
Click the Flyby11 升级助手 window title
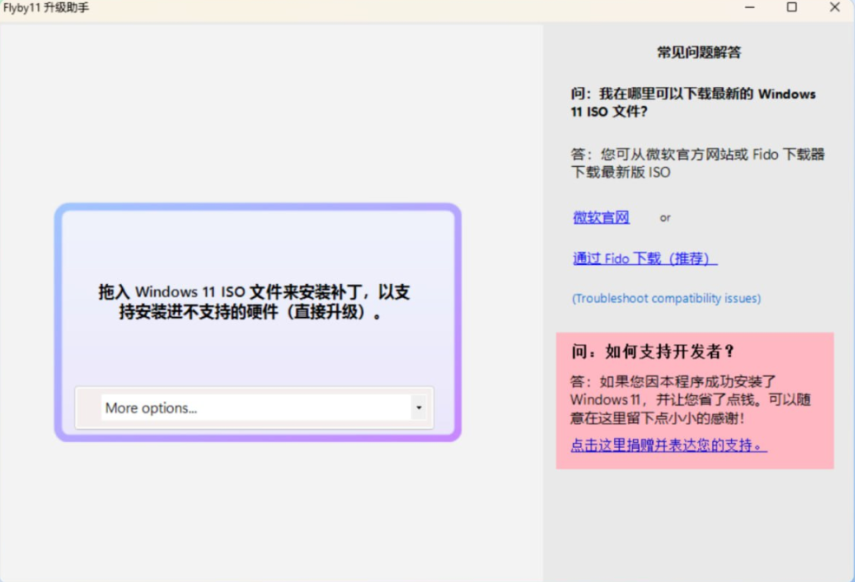[x=46, y=8]
